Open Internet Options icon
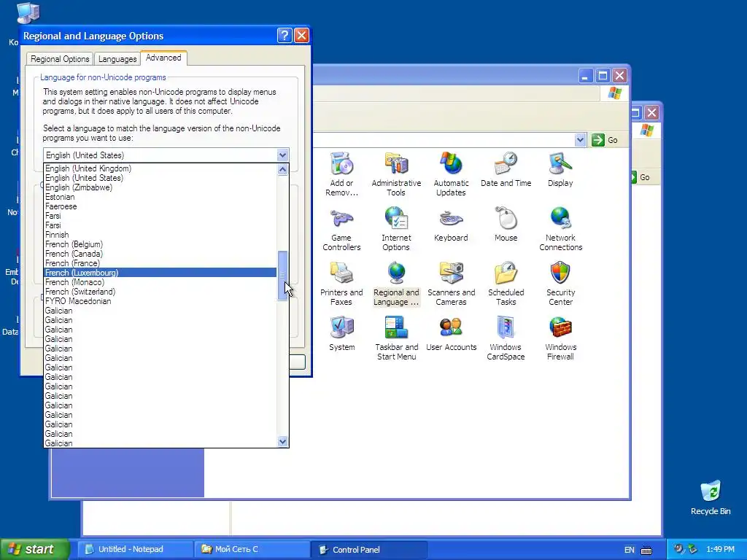This screenshot has height=560, width=747. pos(396,229)
